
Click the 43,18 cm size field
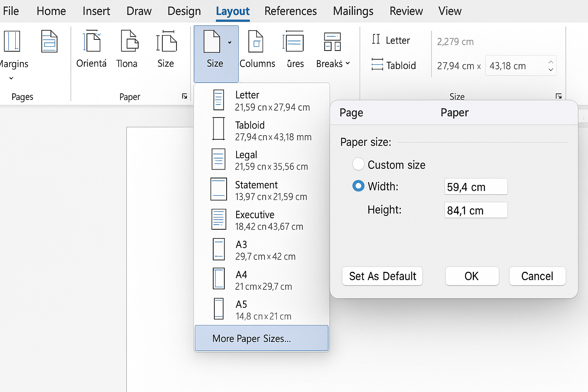[521, 66]
